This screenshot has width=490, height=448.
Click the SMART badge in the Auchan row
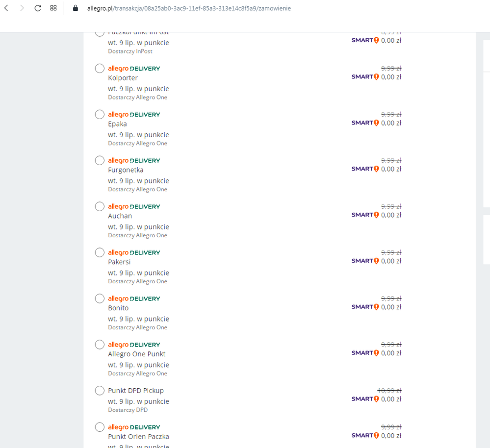(x=365, y=215)
